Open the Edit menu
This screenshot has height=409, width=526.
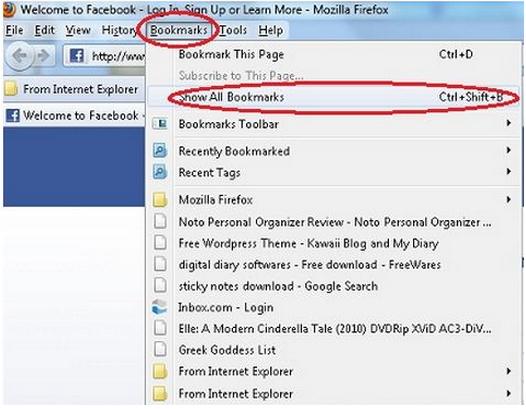(x=45, y=30)
